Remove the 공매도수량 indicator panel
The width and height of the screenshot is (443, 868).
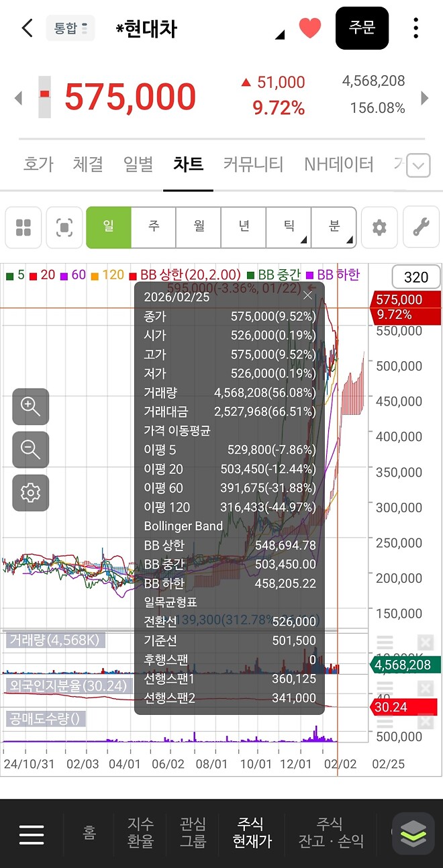[426, 720]
